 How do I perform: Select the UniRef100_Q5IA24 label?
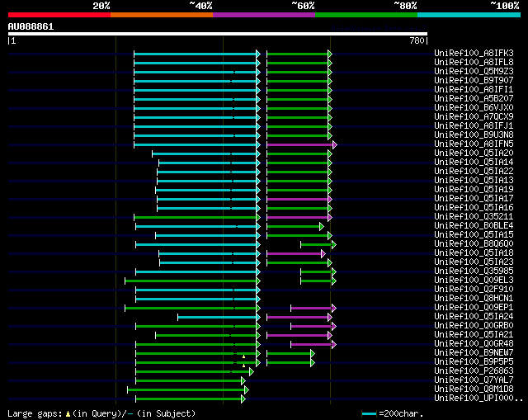[x=474, y=317]
